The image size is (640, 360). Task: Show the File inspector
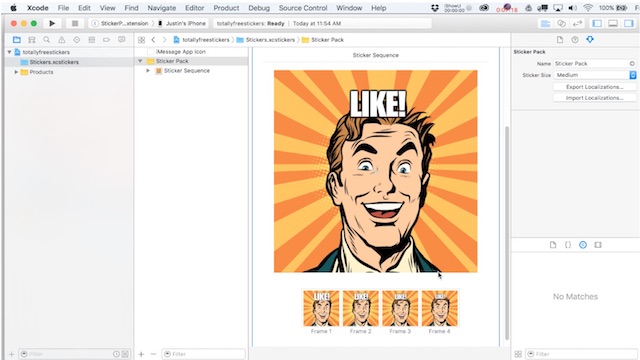pos(560,40)
